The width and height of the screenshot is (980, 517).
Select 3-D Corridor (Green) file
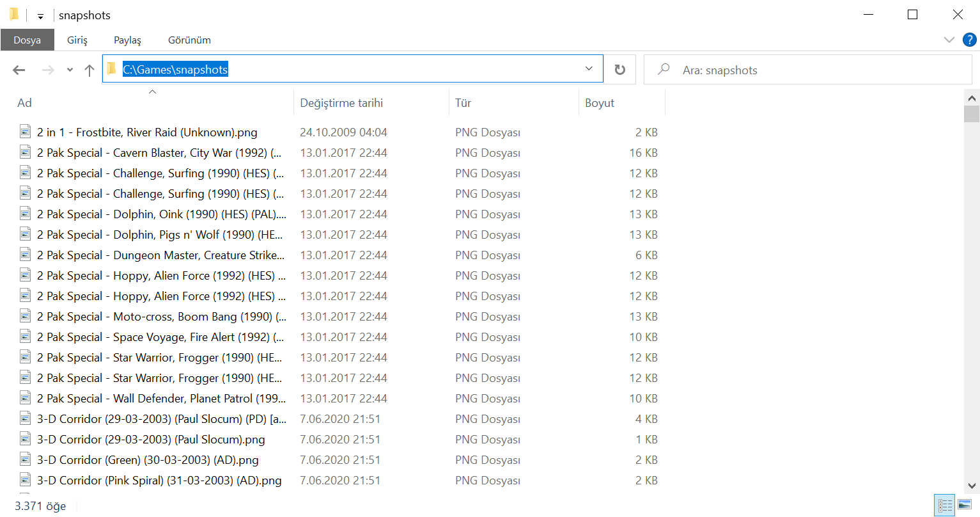(x=148, y=460)
